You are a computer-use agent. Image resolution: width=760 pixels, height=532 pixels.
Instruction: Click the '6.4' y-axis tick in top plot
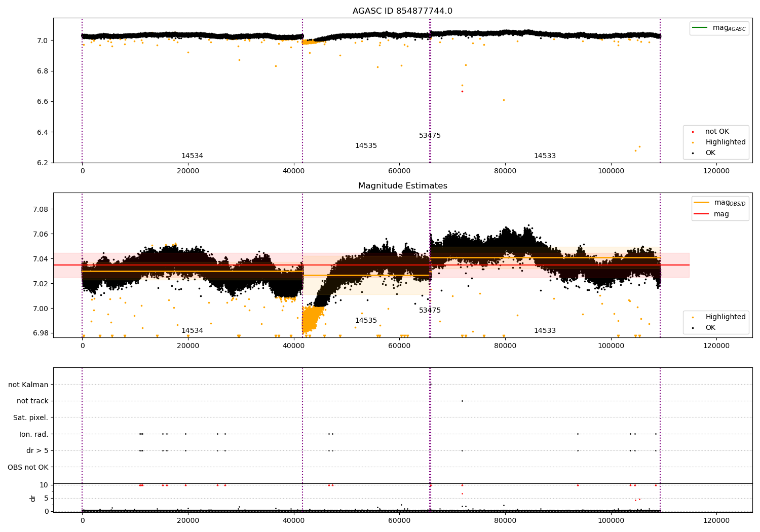[x=43, y=133]
